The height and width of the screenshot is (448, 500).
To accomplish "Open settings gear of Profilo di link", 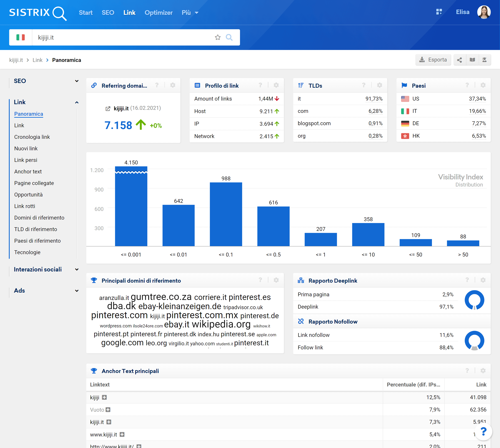I will click(x=276, y=85).
